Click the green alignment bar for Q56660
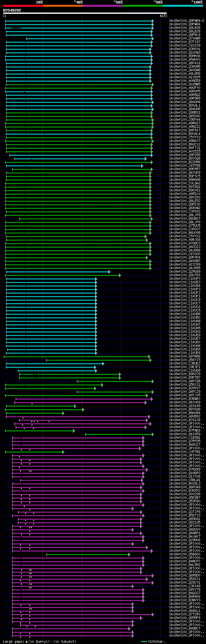Viewport: 206px width, 644px height. [x=88, y=554]
